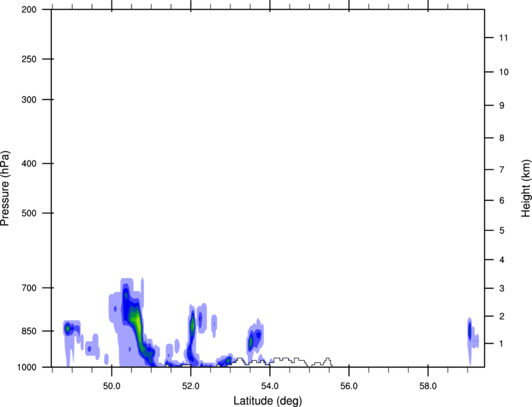Click the 58.0 latitude tick label
The image size is (532, 407).
coord(428,386)
